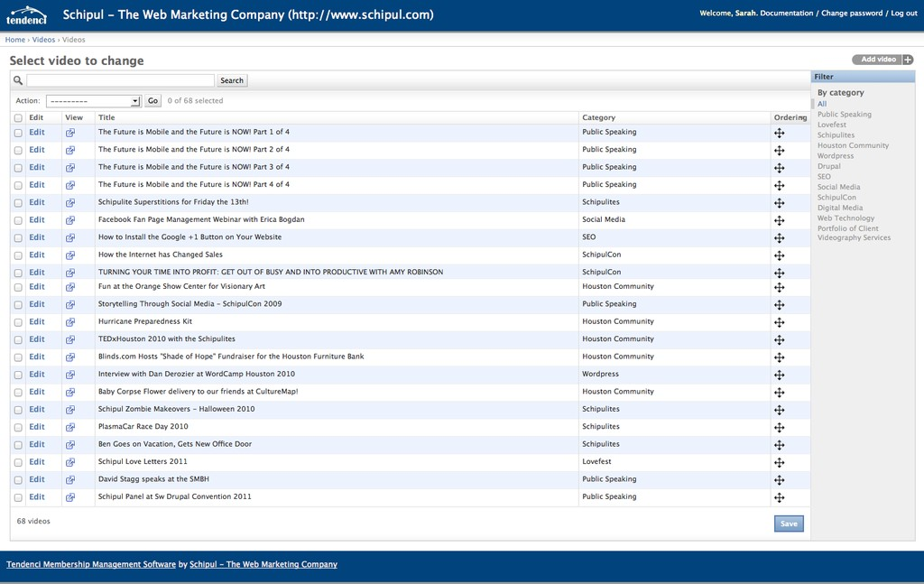This screenshot has height=584, width=924.
Task: Click the plus icon beside Add video
Action: click(x=908, y=60)
